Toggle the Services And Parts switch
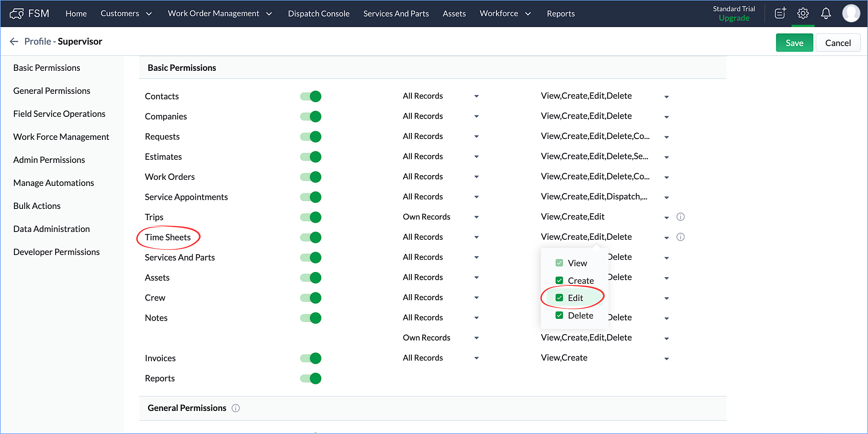This screenshot has width=868, height=434. pos(310,258)
